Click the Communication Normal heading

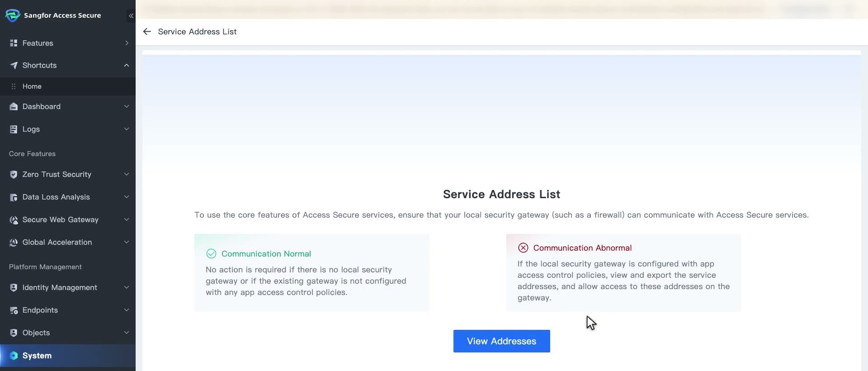click(x=266, y=254)
